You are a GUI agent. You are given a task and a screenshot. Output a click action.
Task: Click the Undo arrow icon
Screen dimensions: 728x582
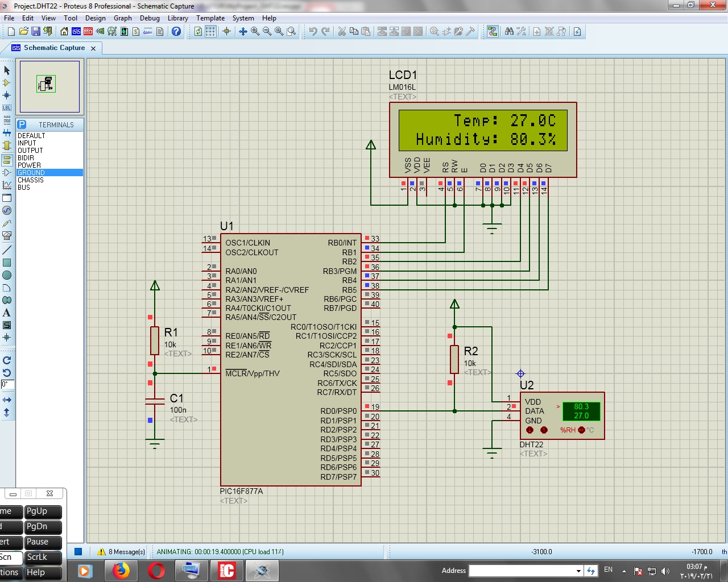313,31
